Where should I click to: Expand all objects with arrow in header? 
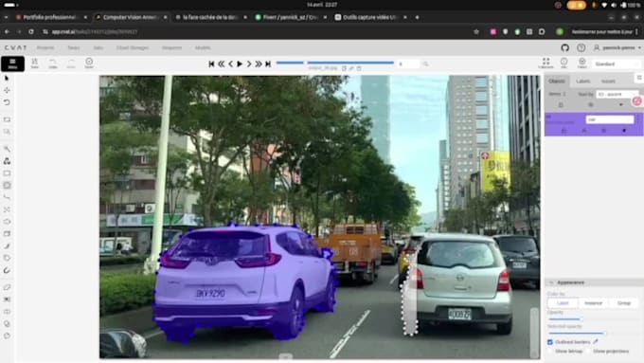tap(621, 105)
